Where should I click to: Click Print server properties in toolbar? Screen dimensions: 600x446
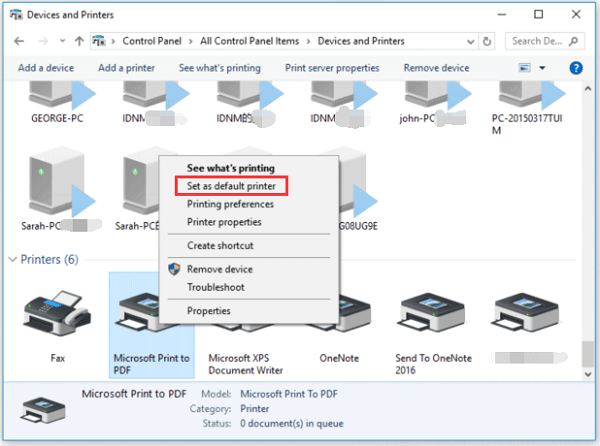click(332, 68)
